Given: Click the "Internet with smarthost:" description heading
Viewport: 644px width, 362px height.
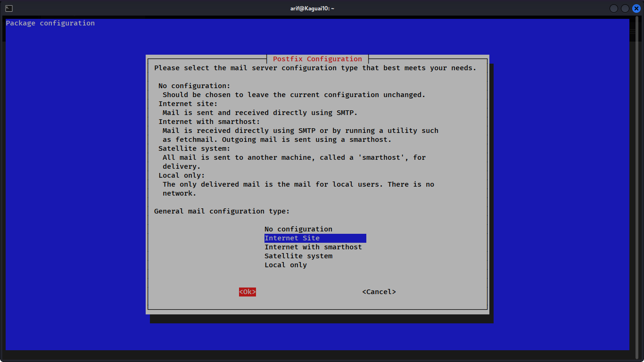Looking at the screenshot, I should click(209, 122).
